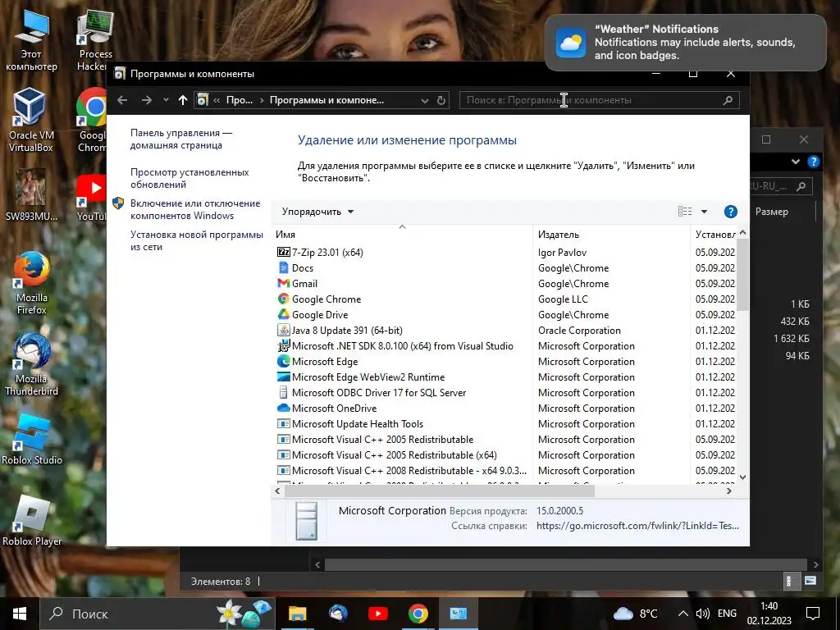Select the Docs program icon
The width and height of the screenshot is (840, 630).
pos(283,267)
